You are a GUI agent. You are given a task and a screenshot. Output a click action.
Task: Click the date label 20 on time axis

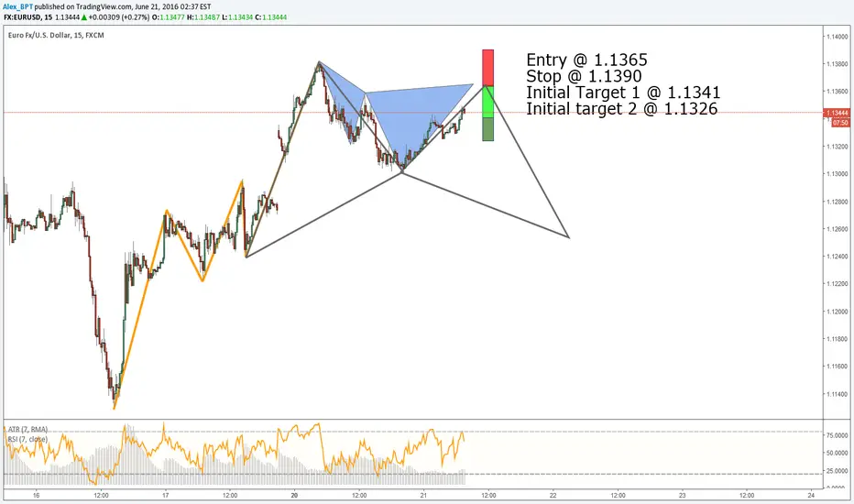(294, 495)
